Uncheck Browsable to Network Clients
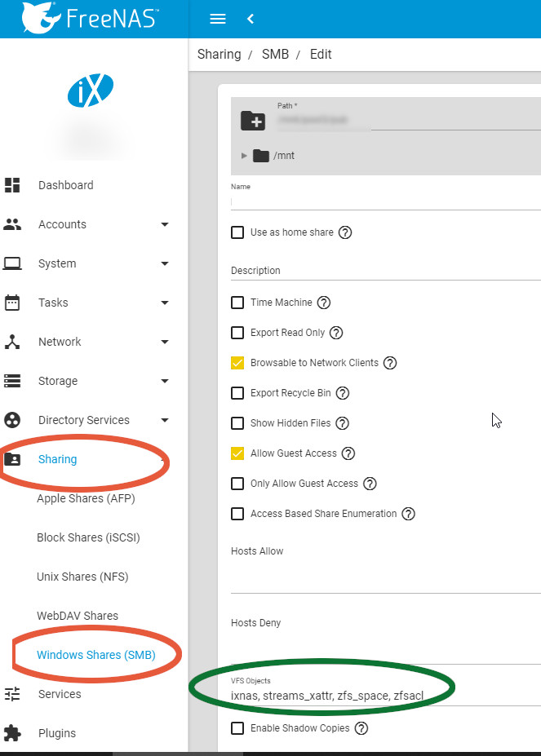 pyautogui.click(x=237, y=363)
